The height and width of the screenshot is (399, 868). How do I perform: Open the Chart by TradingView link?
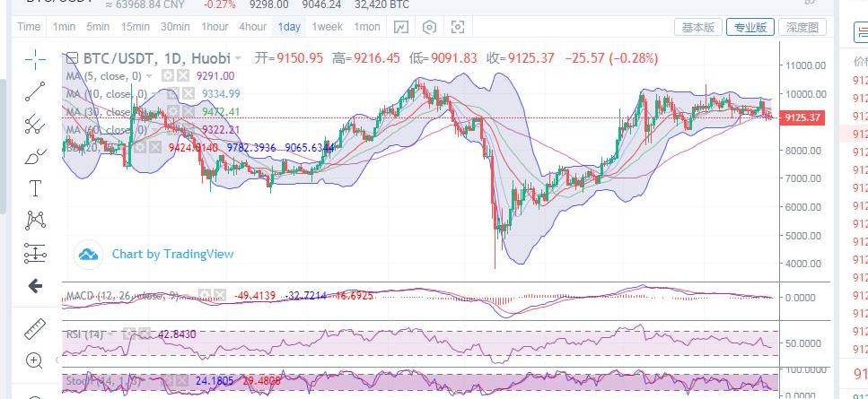(172, 254)
